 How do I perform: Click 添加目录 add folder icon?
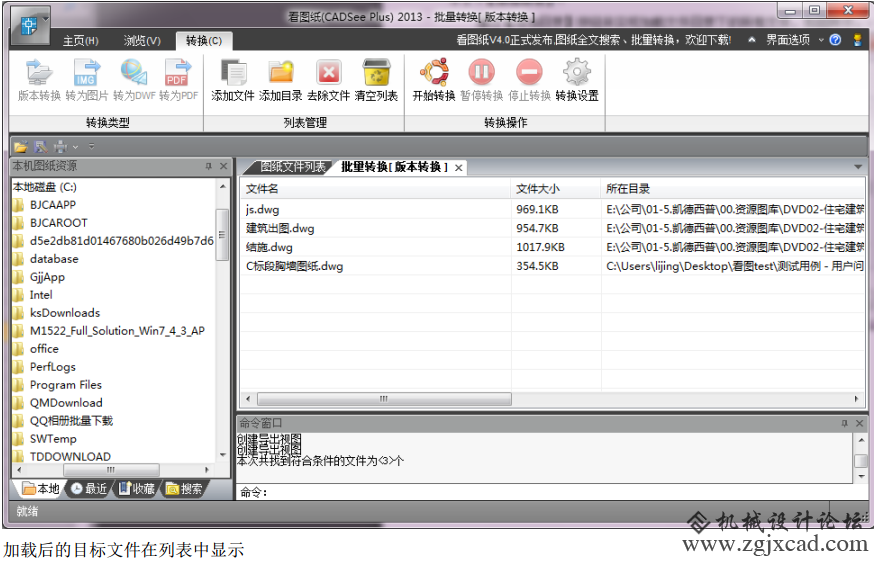click(x=281, y=80)
